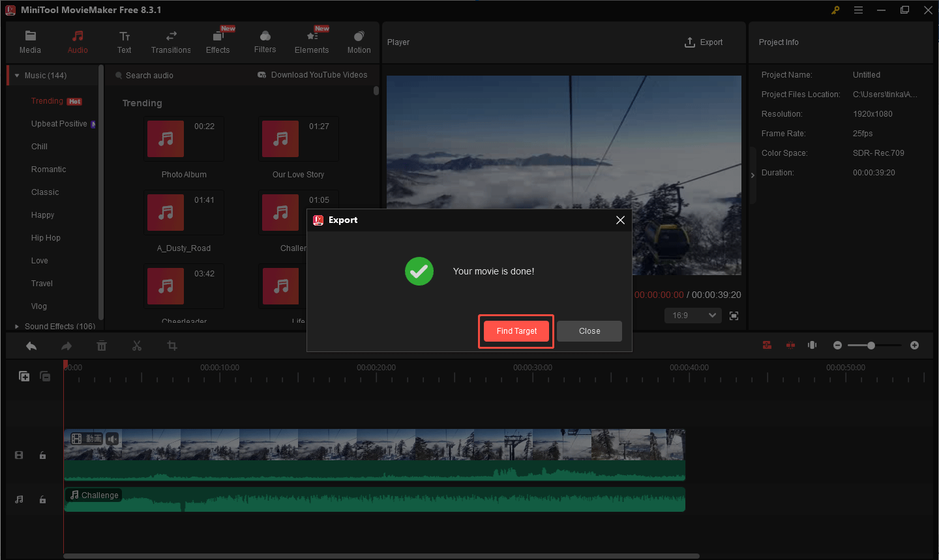The height and width of the screenshot is (560, 939).
Task: Click the Find Target button
Action: click(516, 331)
